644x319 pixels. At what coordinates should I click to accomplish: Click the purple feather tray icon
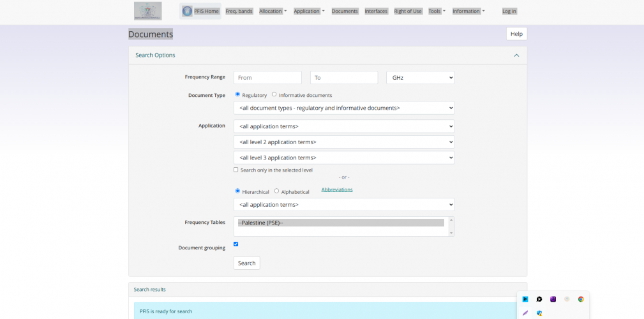(x=525, y=313)
